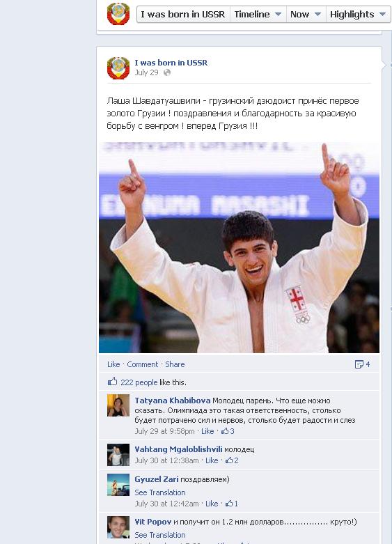Open Tatyana Khabibova's profile picture
The width and height of the screenshot is (392, 544).
point(118,405)
